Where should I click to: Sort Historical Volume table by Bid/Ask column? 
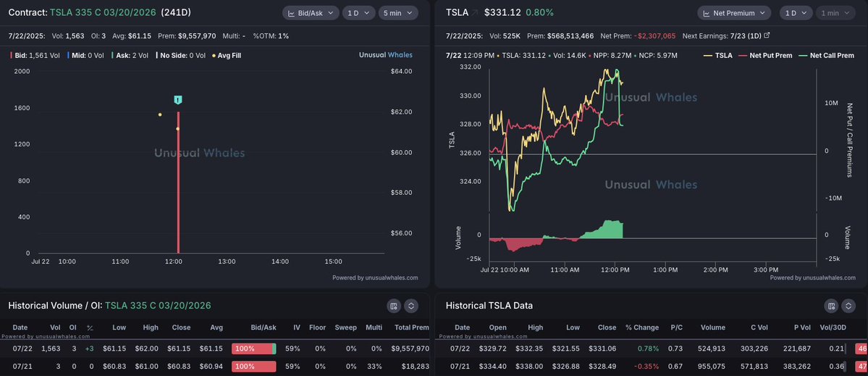tap(264, 327)
